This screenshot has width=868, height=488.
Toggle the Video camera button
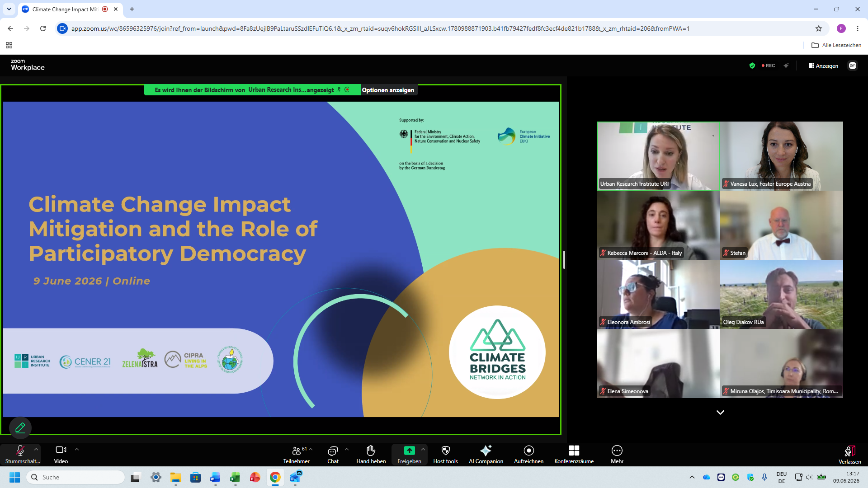point(61,454)
